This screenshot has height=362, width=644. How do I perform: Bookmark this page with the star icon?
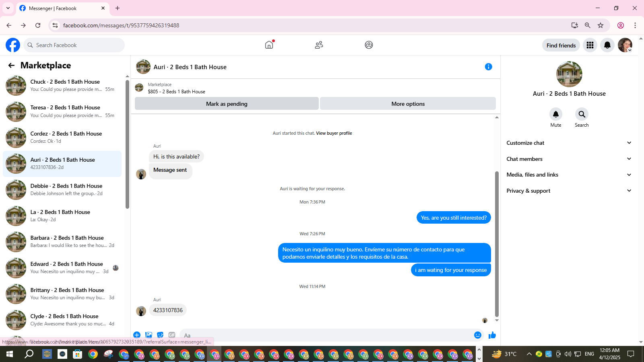click(x=601, y=25)
